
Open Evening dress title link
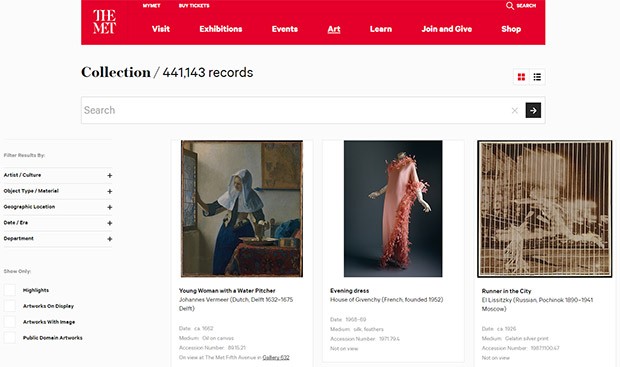tap(350, 291)
